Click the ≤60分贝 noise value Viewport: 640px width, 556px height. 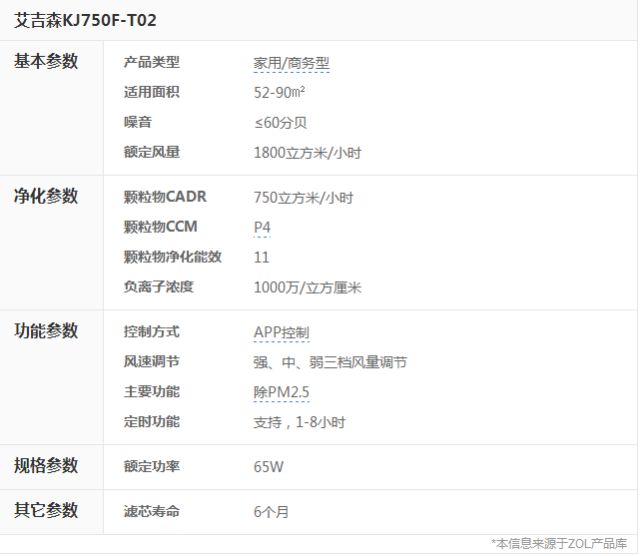(280, 123)
